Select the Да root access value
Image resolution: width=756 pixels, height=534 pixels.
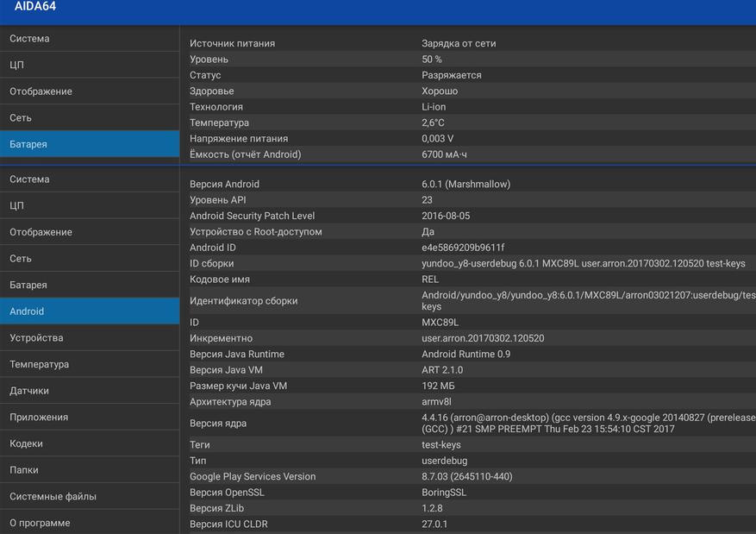[x=428, y=232]
